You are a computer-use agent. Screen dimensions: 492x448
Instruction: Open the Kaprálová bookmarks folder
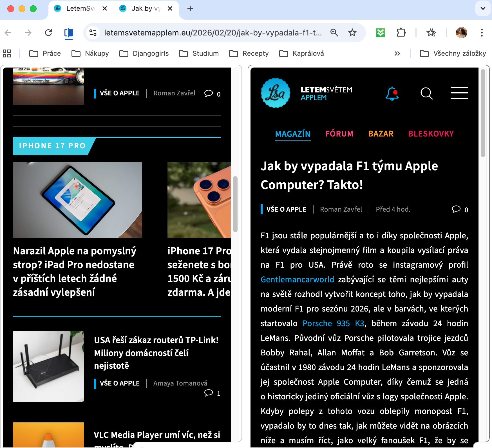(x=301, y=53)
